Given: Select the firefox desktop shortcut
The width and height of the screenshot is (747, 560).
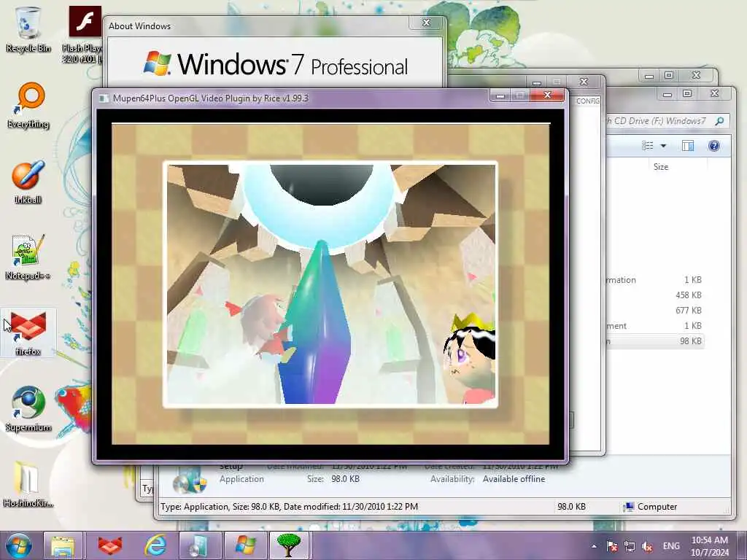Looking at the screenshot, I should (x=28, y=333).
